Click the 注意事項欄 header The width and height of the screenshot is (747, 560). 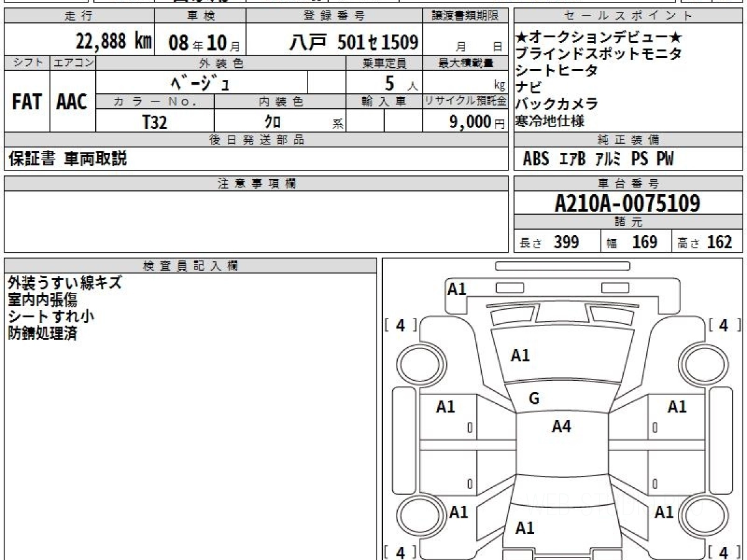(x=256, y=184)
